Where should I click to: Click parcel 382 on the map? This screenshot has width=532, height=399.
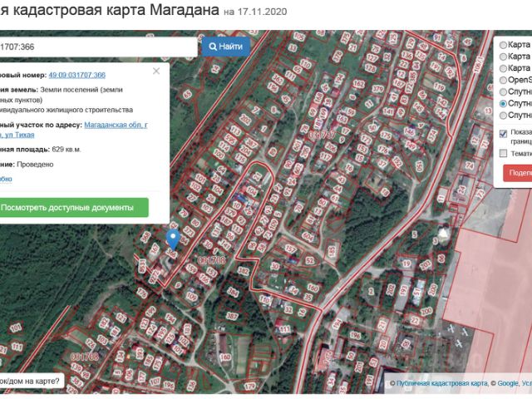point(244,271)
